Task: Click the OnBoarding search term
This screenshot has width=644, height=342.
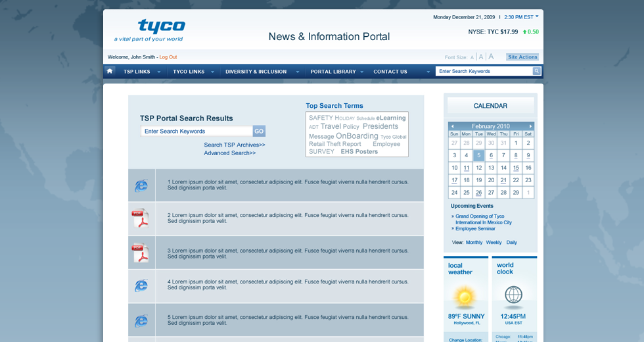Action: click(x=357, y=135)
